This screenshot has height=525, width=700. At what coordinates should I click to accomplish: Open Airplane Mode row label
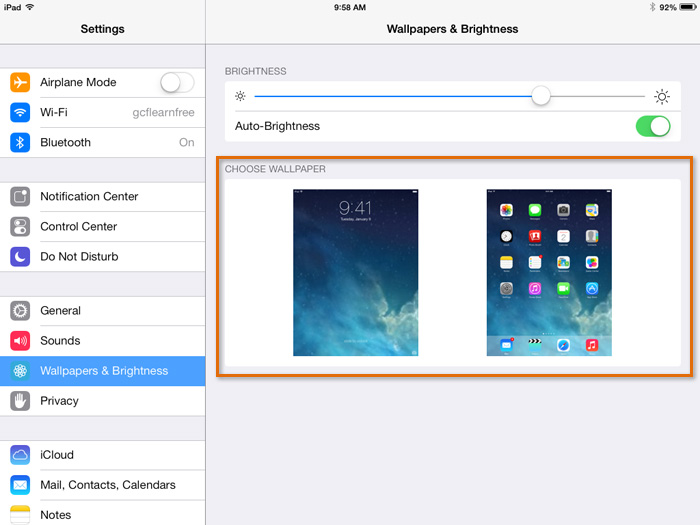pyautogui.click(x=78, y=82)
